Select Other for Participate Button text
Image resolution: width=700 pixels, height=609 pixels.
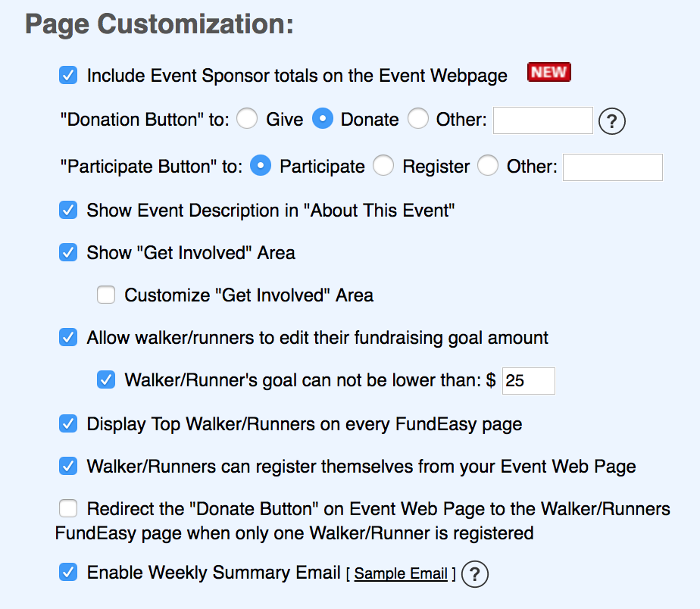coord(488,167)
